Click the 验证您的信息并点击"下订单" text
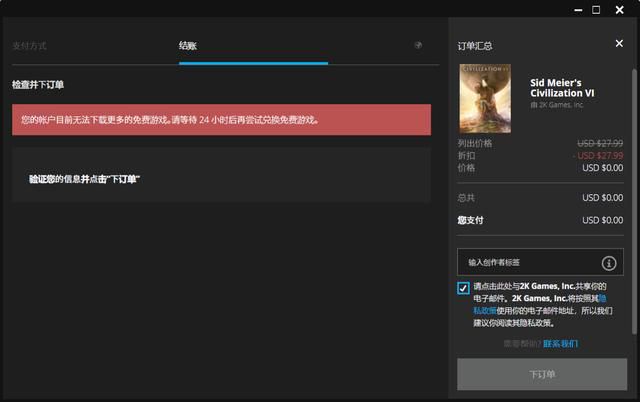640x402 pixels. [84, 179]
